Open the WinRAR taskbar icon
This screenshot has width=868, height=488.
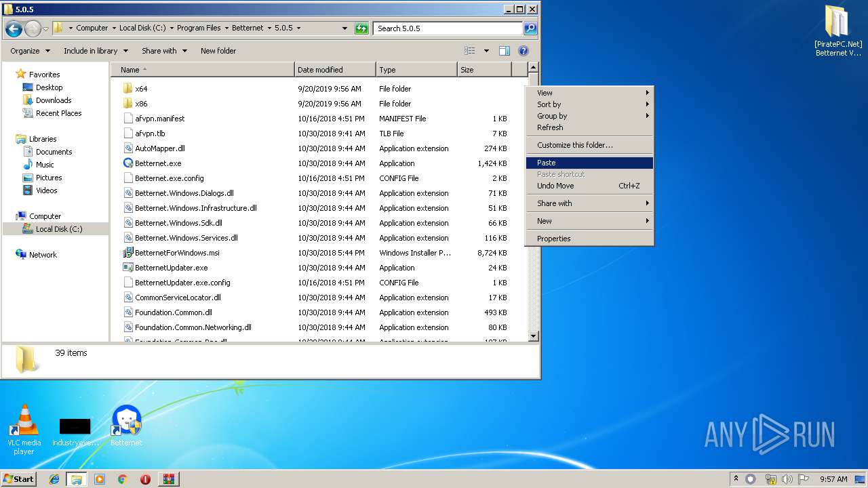[x=168, y=479]
